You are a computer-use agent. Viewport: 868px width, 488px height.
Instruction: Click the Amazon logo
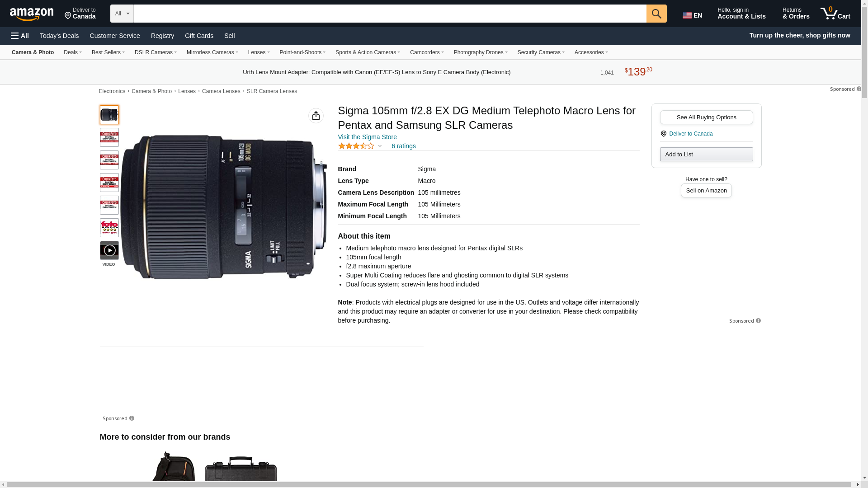[x=32, y=14]
